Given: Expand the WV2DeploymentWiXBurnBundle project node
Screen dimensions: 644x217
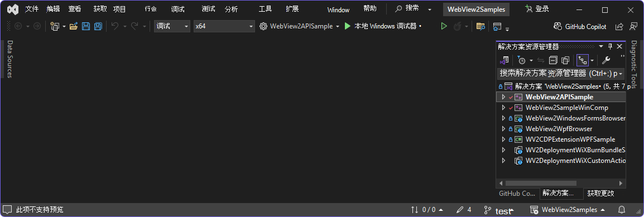Looking at the screenshot, I should tap(503, 150).
